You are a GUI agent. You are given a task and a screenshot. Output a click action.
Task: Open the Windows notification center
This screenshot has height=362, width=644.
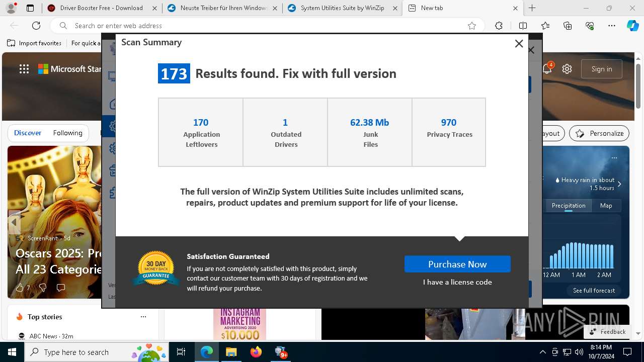(627, 352)
